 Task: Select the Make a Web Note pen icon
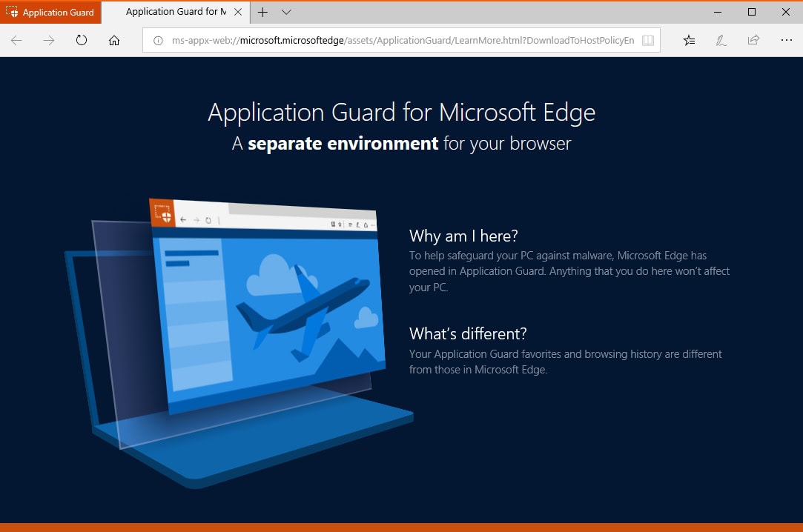[x=721, y=40]
